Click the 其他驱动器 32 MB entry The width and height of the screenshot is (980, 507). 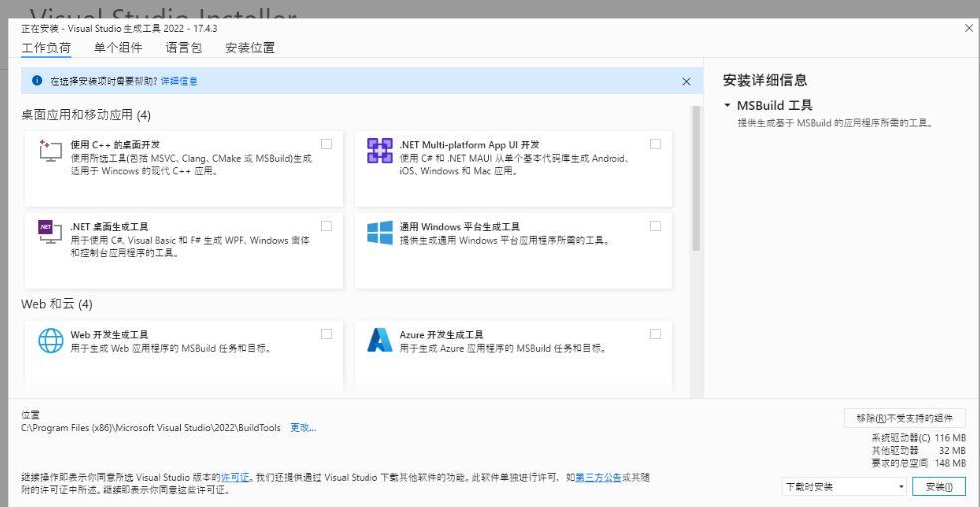coord(918,451)
